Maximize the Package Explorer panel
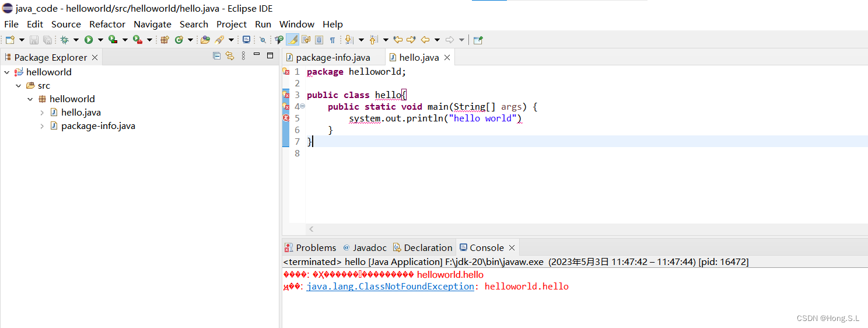Viewport: 868px width, 328px height. [270, 55]
